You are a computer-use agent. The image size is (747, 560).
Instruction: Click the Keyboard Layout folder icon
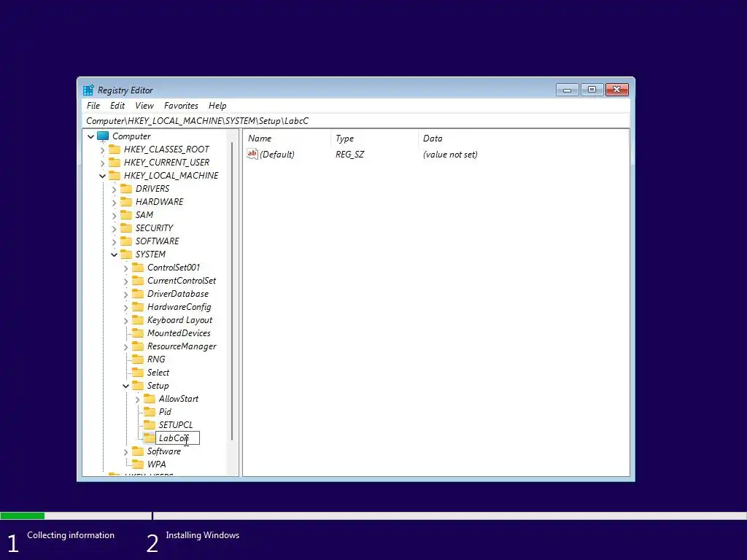coord(138,320)
